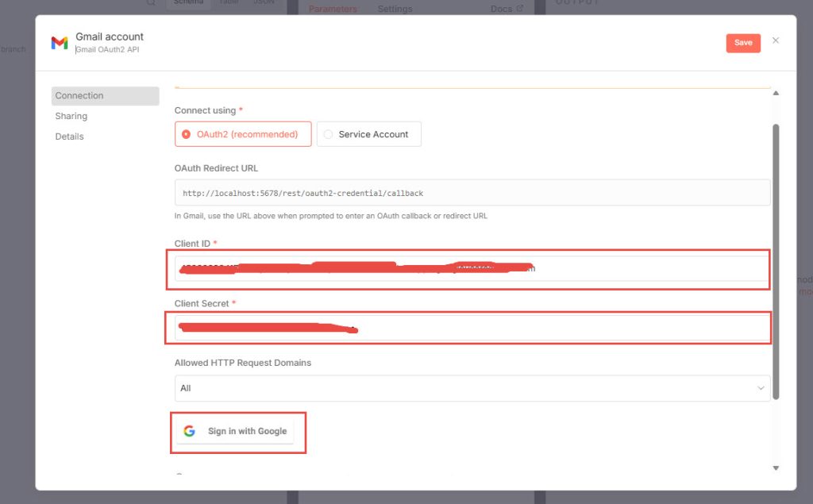The image size is (813, 504).
Task: Open Docs via the external link icon
Action: pyautogui.click(x=520, y=9)
